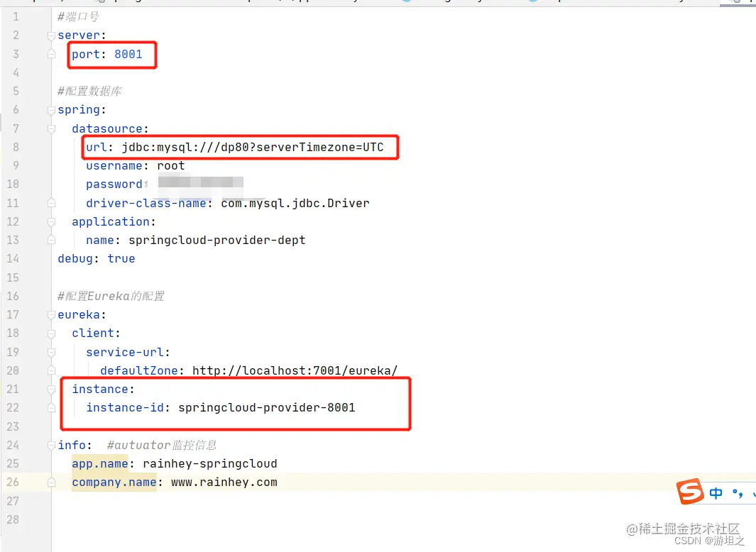The height and width of the screenshot is (552, 756).
Task: Collapse the service-url block fold marker
Action: [52, 353]
